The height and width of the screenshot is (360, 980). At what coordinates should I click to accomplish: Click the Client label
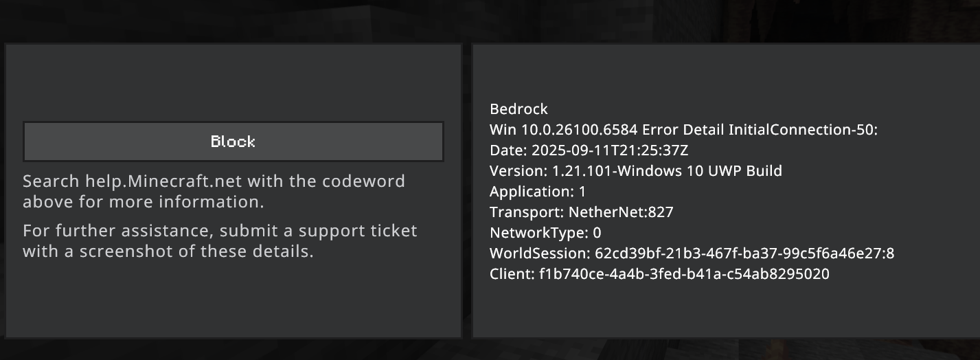(x=512, y=274)
